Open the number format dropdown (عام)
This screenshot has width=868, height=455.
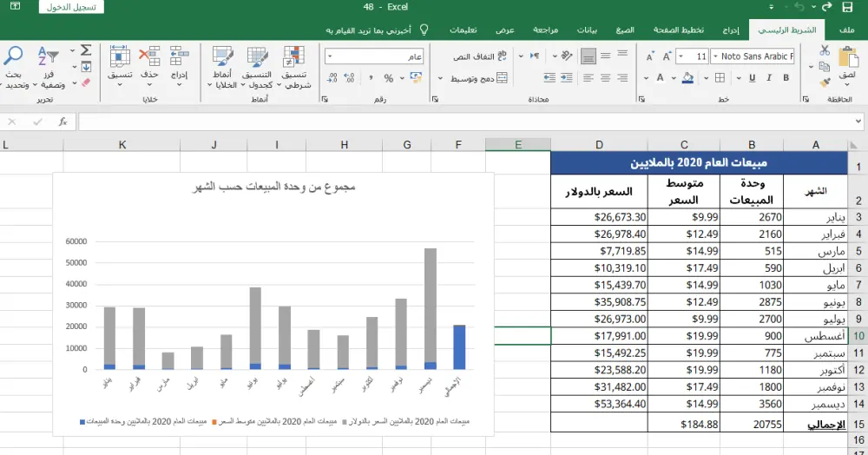tap(330, 56)
